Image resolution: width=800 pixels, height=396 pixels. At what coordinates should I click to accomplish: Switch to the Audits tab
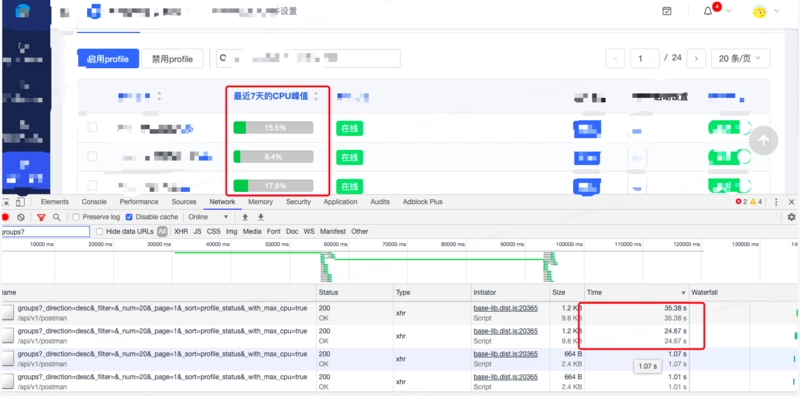tap(380, 202)
